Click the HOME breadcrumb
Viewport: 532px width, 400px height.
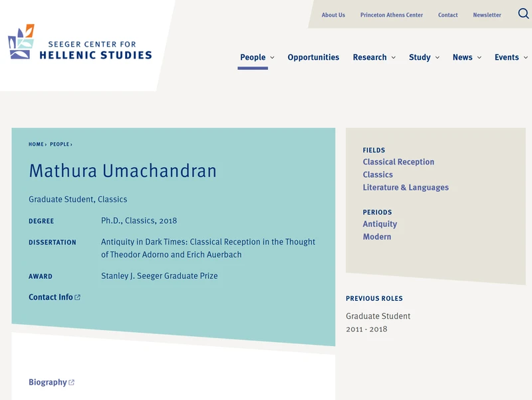pyautogui.click(x=36, y=144)
